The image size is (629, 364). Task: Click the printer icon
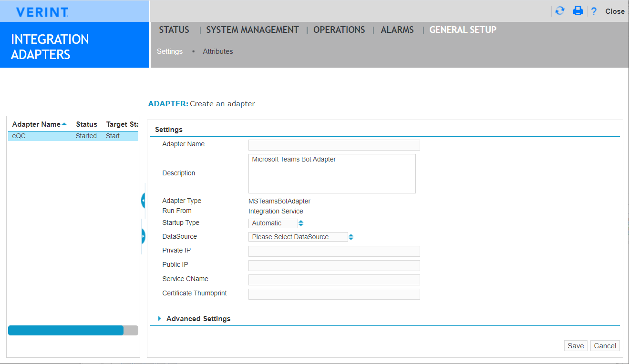[578, 11]
